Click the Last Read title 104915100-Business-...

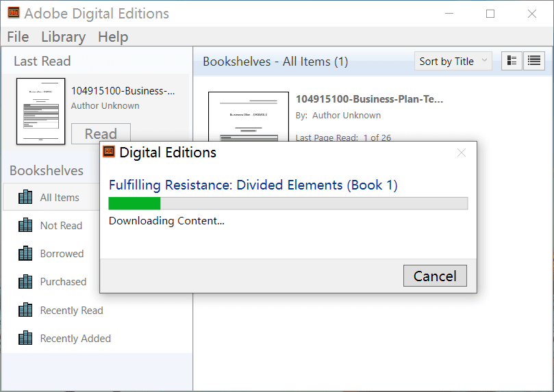[123, 91]
